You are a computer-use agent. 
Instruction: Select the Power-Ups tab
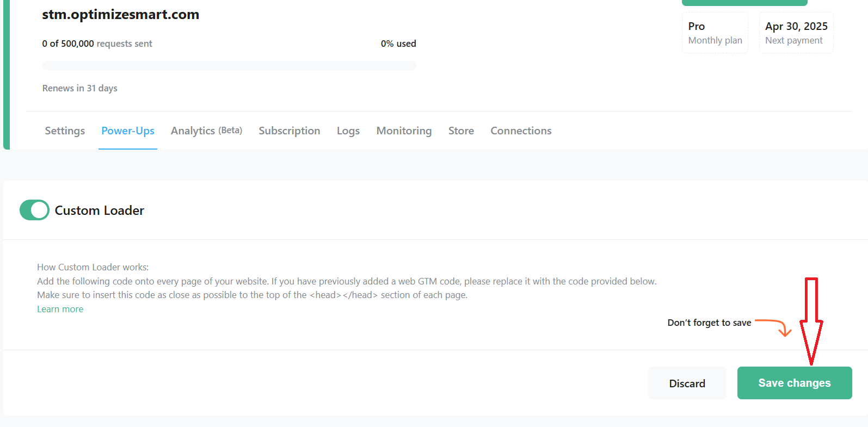point(128,131)
